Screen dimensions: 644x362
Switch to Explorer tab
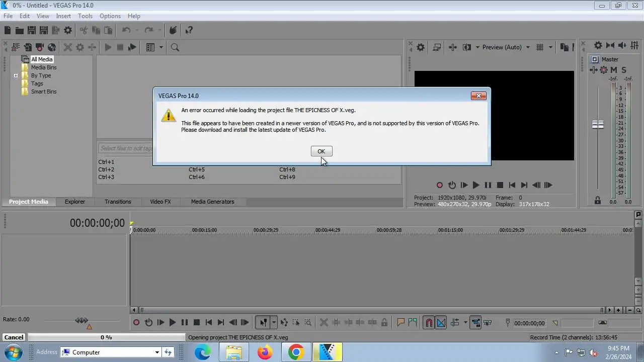74,202
